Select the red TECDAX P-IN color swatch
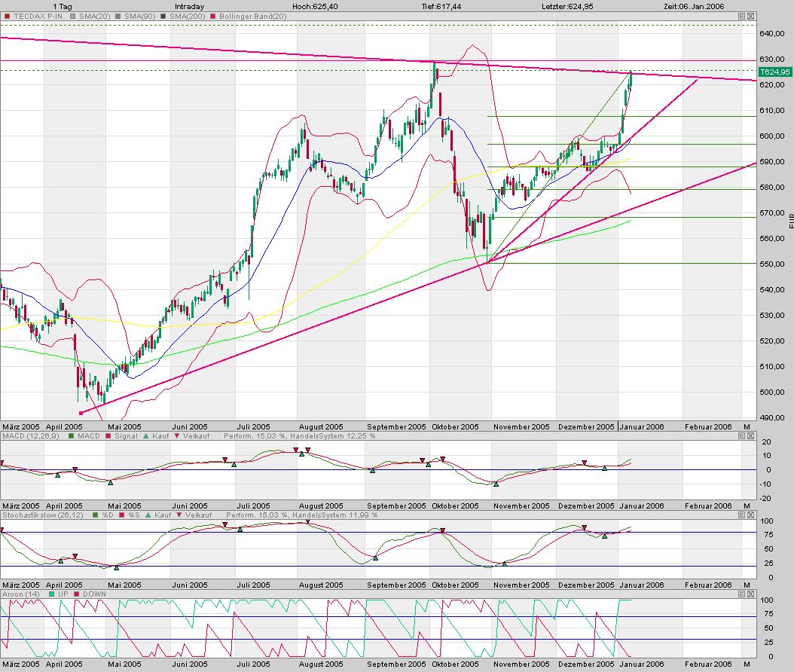The height and width of the screenshot is (672, 794). click(x=8, y=16)
